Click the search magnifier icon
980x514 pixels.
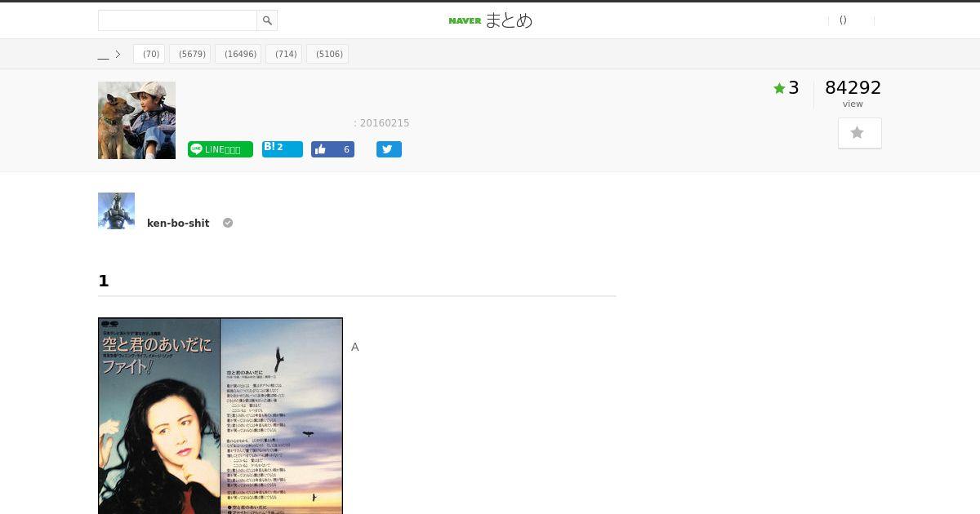pyautogui.click(x=267, y=20)
